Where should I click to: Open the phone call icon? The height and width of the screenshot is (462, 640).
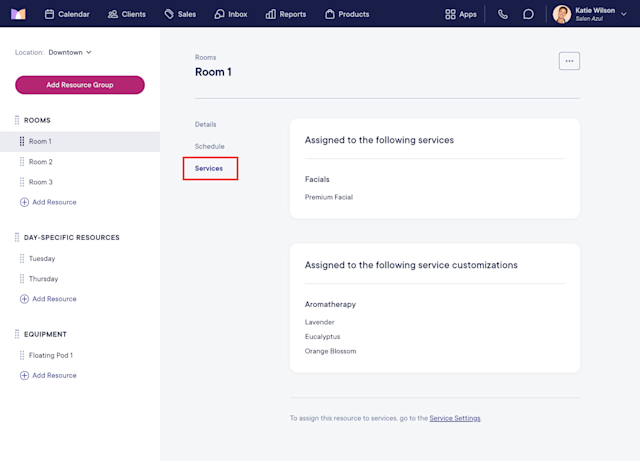coord(502,14)
